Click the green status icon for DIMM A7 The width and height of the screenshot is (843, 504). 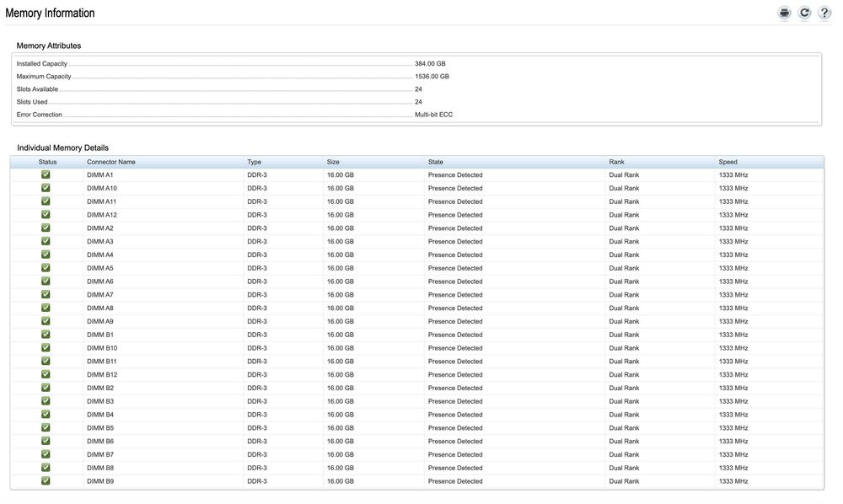[x=46, y=294]
